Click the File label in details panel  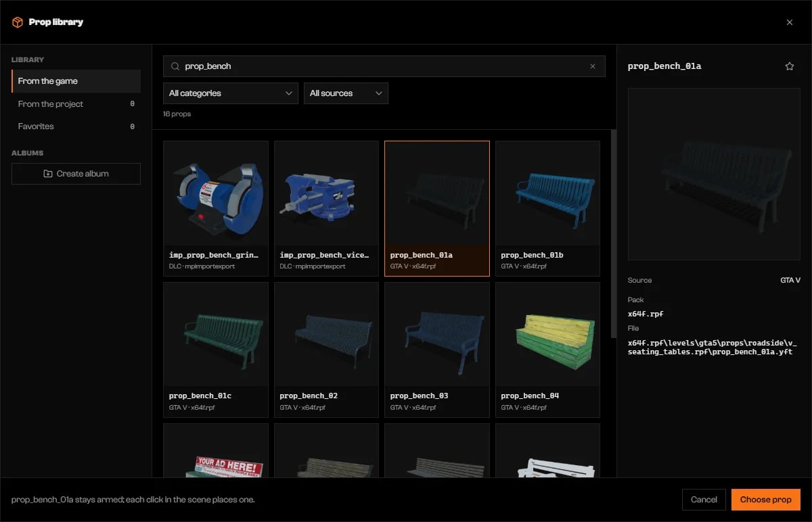pyautogui.click(x=633, y=329)
